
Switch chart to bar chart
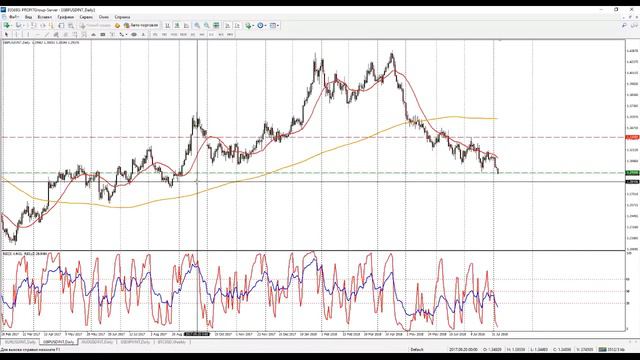[167, 25]
